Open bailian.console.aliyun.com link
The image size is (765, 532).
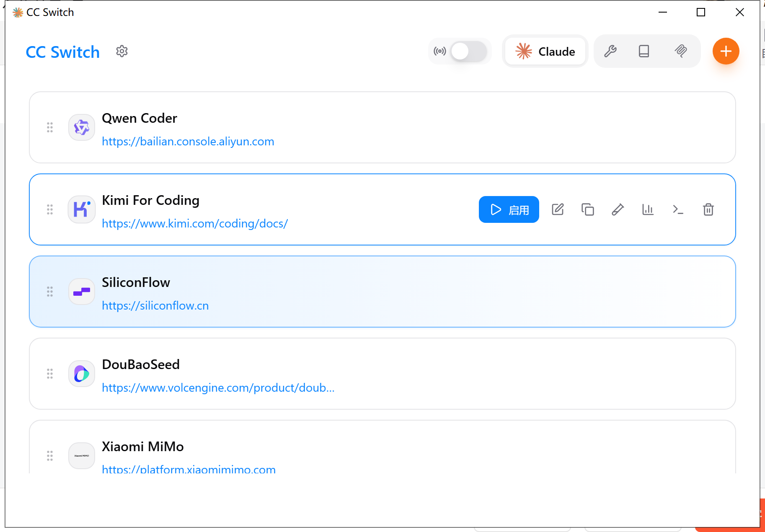pos(188,142)
